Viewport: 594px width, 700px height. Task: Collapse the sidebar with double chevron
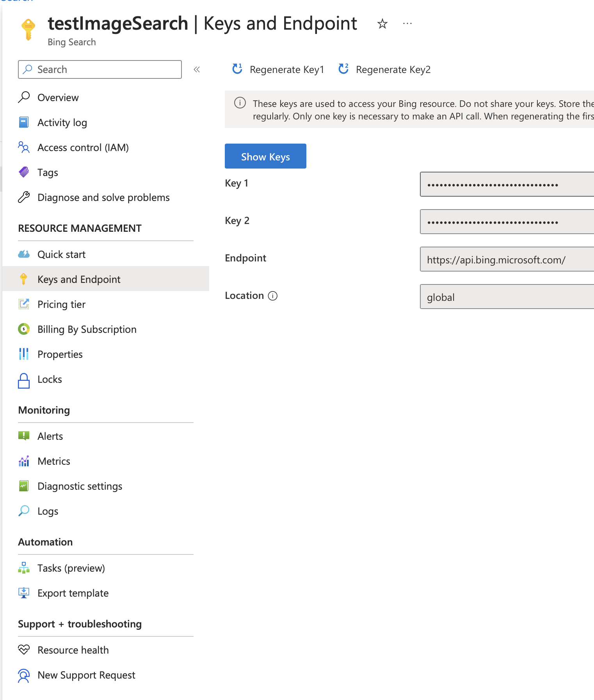pyautogui.click(x=197, y=69)
